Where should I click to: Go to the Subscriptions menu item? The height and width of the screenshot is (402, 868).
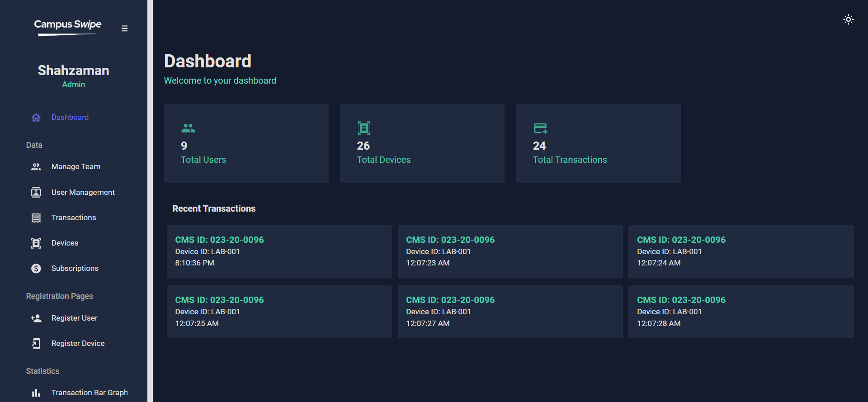[x=75, y=269]
